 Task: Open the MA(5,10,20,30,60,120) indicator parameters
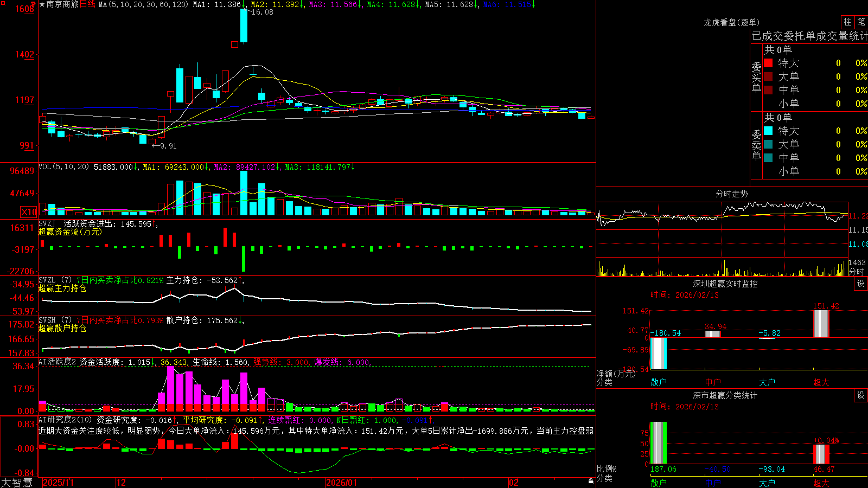coord(143,4)
